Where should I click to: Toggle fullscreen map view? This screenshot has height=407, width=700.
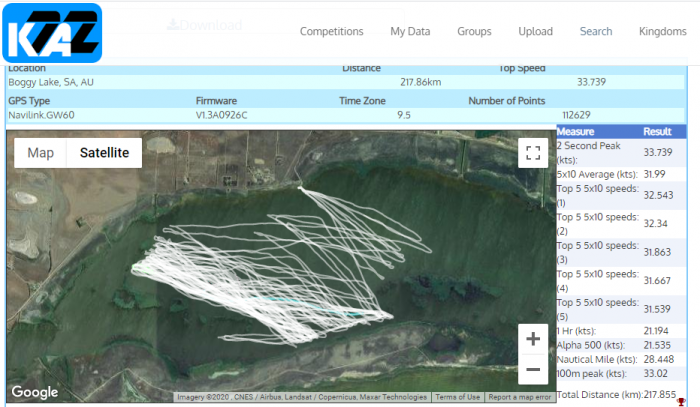(533, 153)
